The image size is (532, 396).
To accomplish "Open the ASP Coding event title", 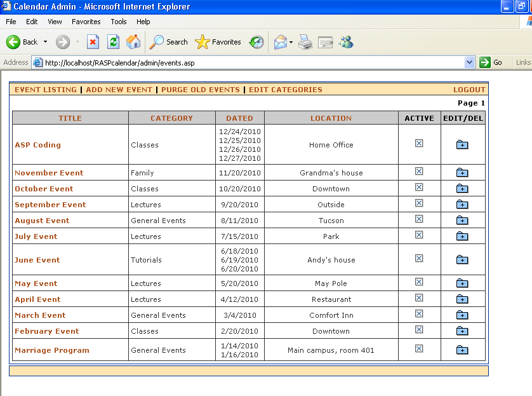I will coord(37,145).
